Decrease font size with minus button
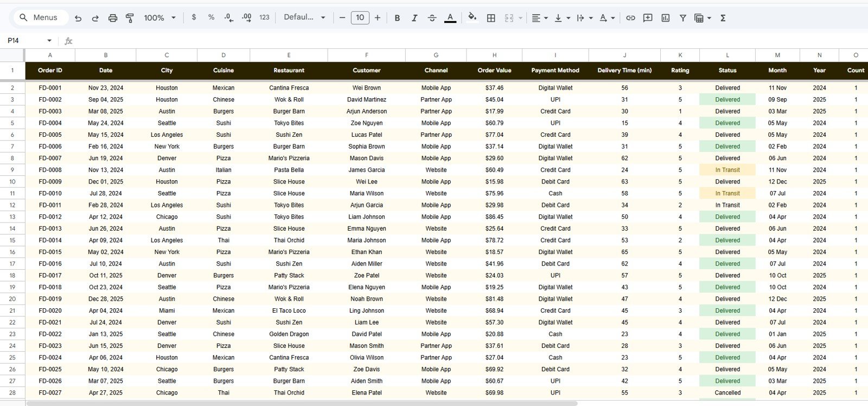868x406 pixels. [342, 18]
